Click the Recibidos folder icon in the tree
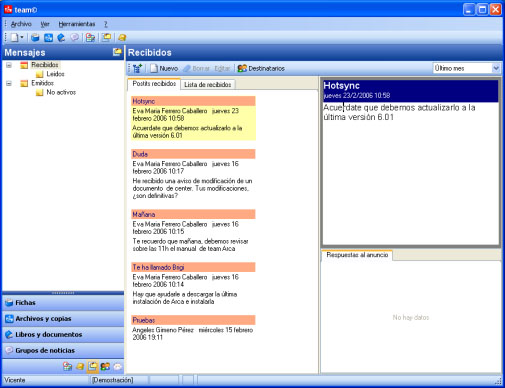Image resolution: width=505 pixels, height=388 pixels. tap(24, 65)
